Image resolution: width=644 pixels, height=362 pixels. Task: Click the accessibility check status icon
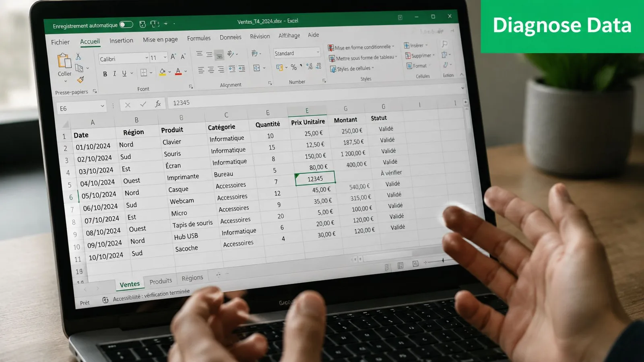[105, 300]
